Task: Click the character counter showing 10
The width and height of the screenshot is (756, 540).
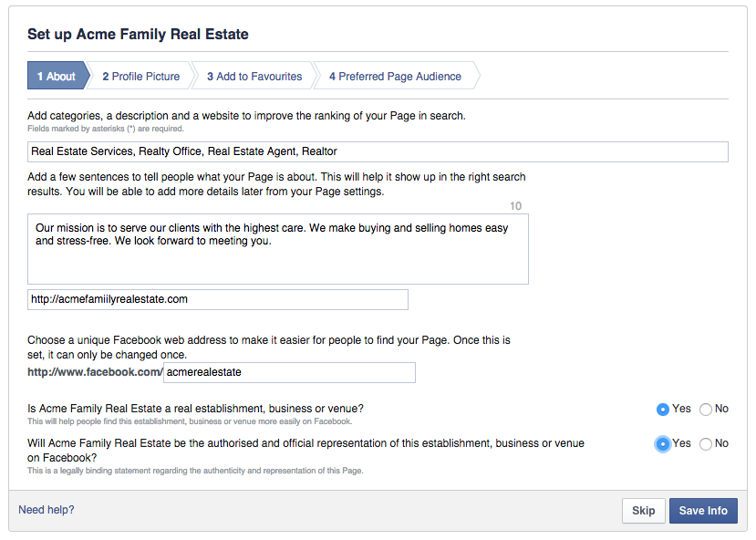Action: [x=515, y=206]
